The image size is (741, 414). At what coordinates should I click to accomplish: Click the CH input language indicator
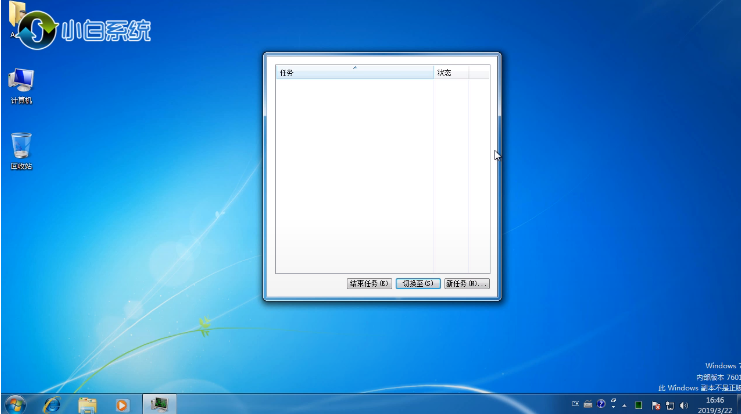point(576,405)
